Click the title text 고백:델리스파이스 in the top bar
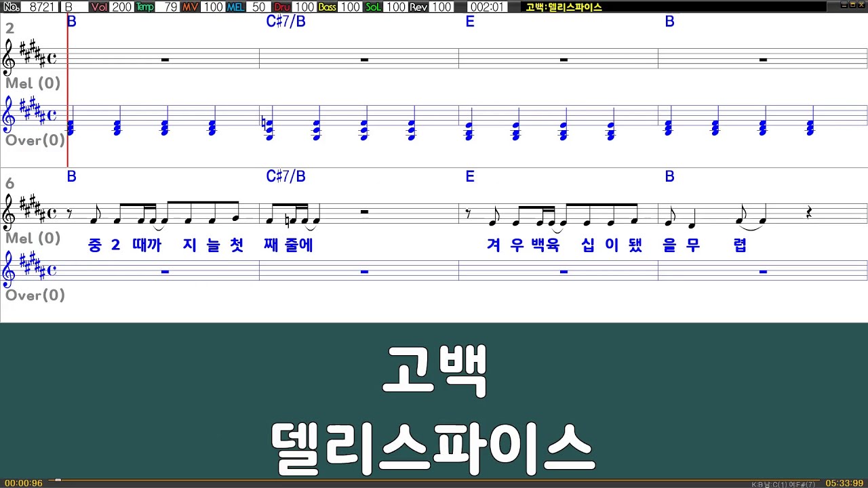Viewport: 868px width, 488px height. pos(564,7)
